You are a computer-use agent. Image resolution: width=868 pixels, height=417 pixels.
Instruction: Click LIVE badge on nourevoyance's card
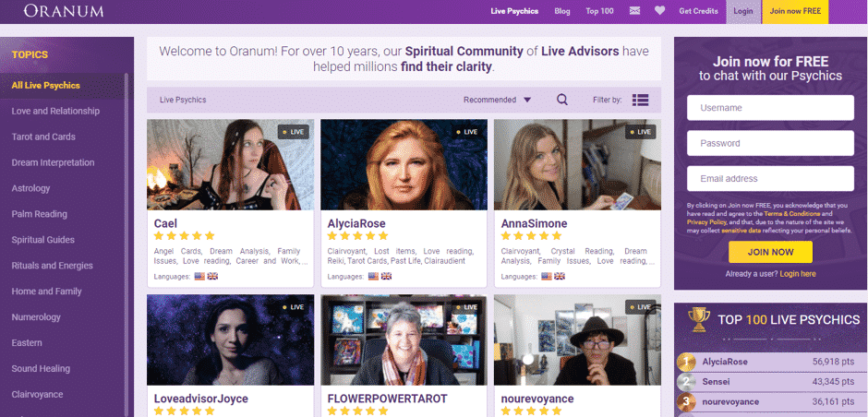coord(641,307)
